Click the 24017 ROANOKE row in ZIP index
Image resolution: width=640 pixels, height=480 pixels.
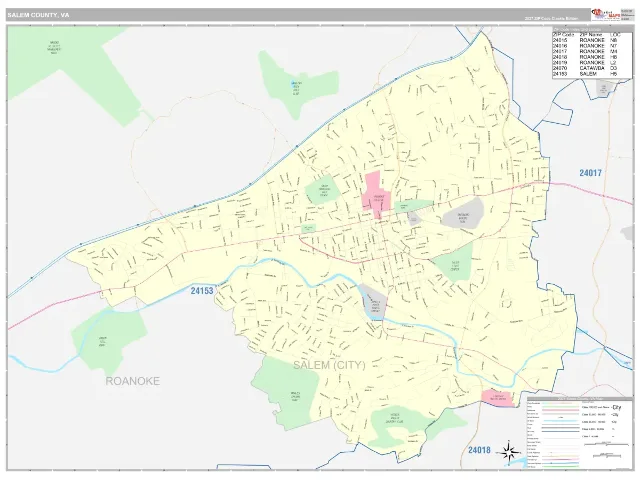coord(585,52)
